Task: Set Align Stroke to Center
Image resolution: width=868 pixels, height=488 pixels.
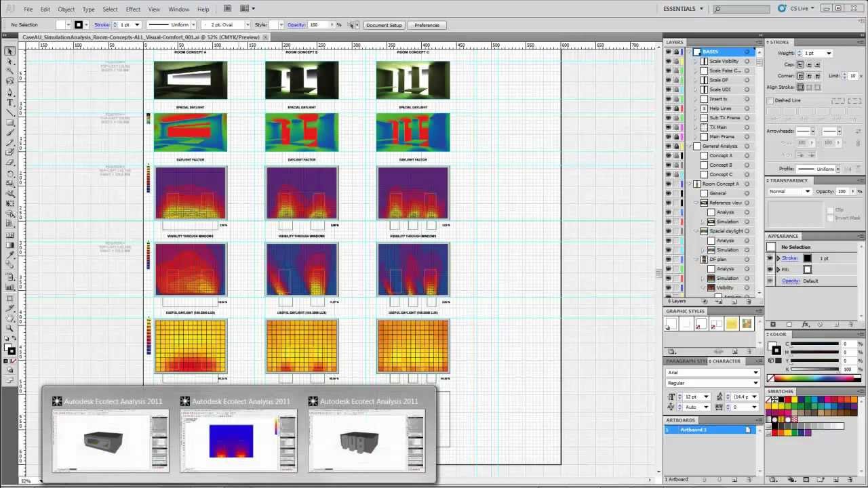Action: pos(801,87)
